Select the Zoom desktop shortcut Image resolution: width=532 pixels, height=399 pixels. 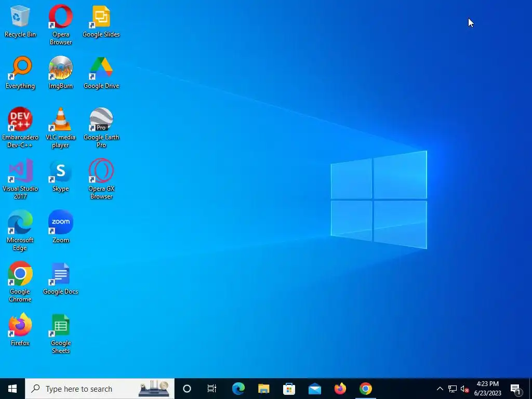point(61,227)
